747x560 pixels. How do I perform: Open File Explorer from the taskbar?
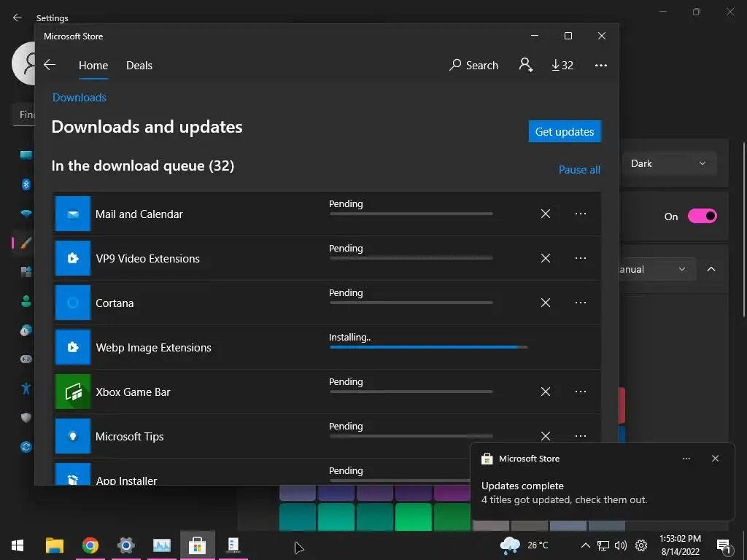[54, 545]
